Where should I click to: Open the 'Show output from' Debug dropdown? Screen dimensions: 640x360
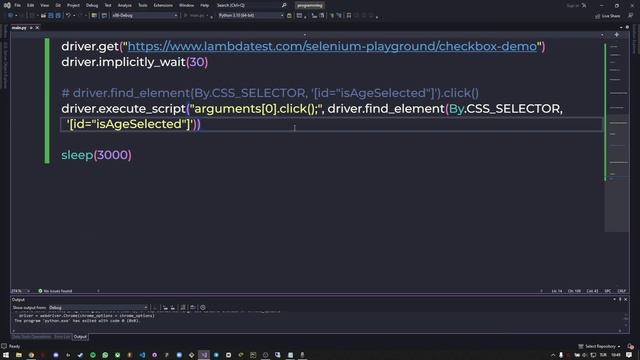tap(98, 307)
